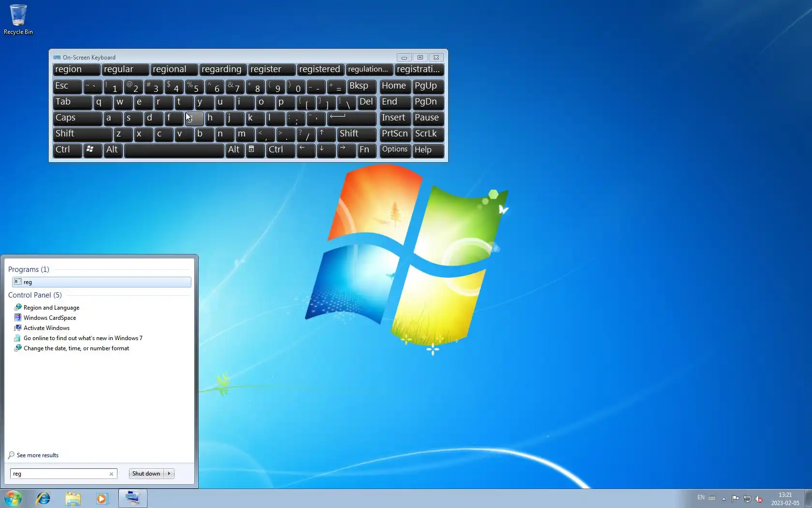Select the On-Screen Keyboard taskbar button
Screen dimensions: 812x508
click(132, 498)
